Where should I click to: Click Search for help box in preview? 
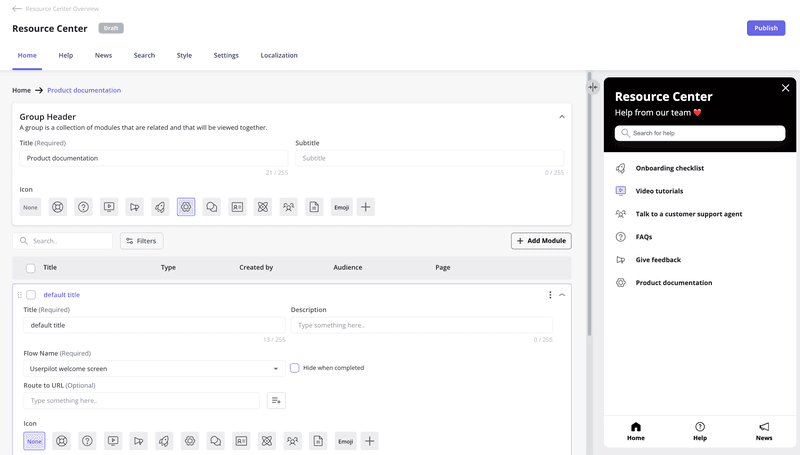[x=699, y=133]
